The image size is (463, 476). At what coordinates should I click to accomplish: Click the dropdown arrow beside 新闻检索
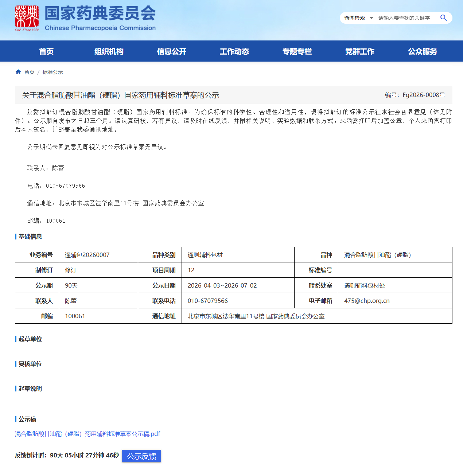pos(371,18)
